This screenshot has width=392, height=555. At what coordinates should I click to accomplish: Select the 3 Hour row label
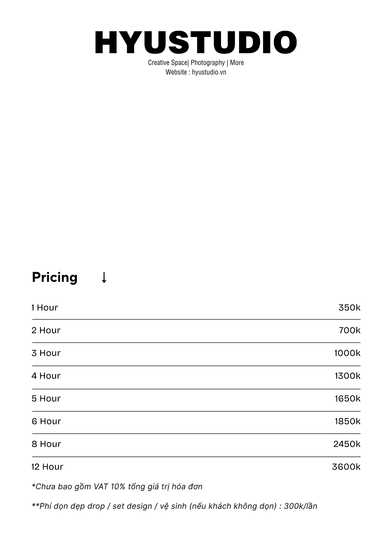coord(46,353)
